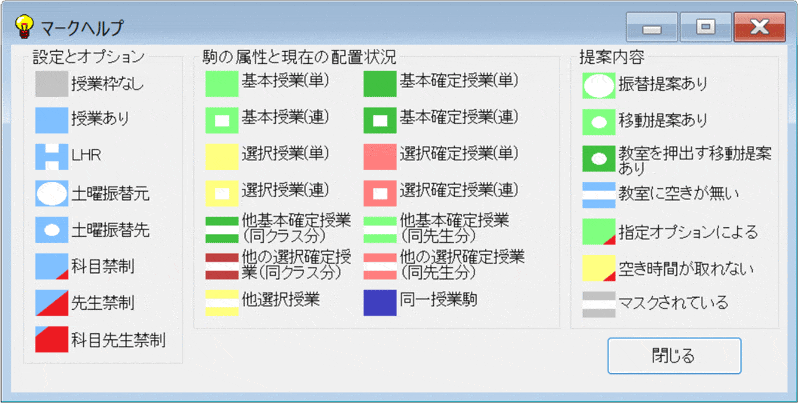The height and width of the screenshot is (403, 798).
Task: Select the LHR mark icon
Action: 51,156
